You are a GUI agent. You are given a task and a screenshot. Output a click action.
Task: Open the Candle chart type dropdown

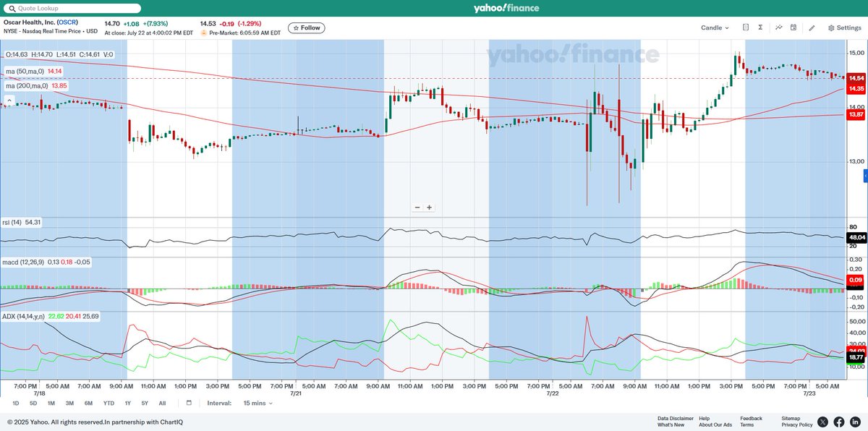click(x=715, y=27)
